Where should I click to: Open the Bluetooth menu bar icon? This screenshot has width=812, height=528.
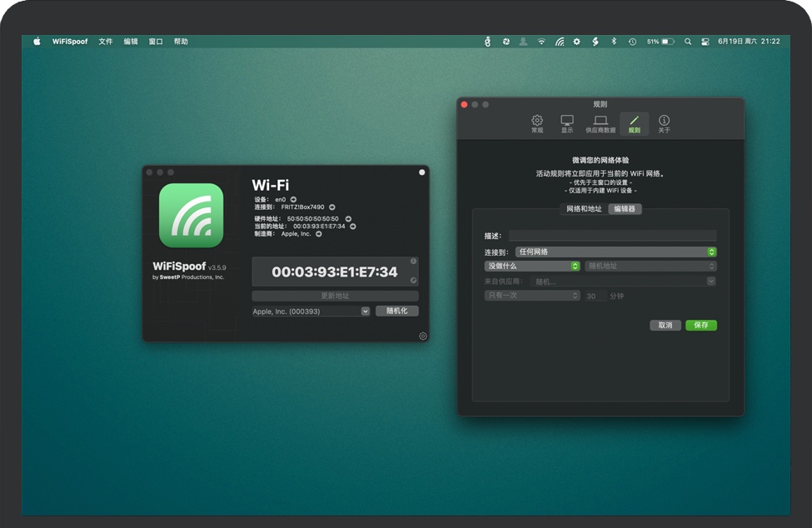pos(614,42)
